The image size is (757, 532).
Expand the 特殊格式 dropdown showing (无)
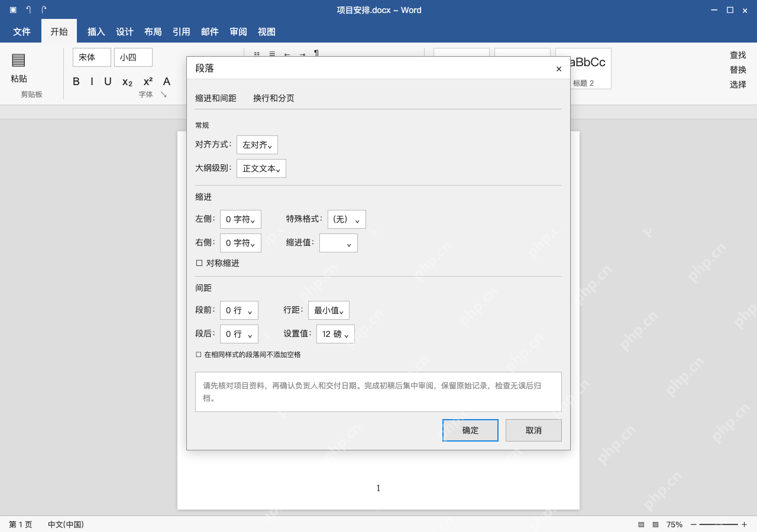pyautogui.click(x=347, y=219)
